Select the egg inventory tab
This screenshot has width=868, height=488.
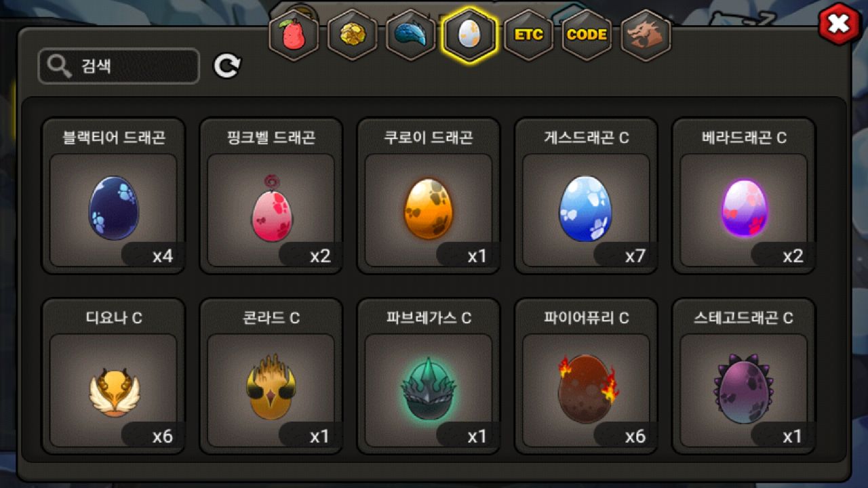point(469,35)
